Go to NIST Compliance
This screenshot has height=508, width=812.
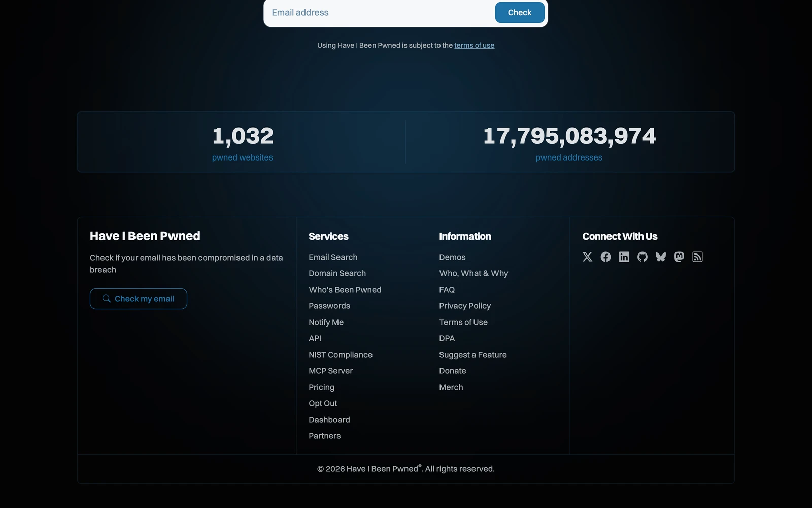(x=341, y=355)
